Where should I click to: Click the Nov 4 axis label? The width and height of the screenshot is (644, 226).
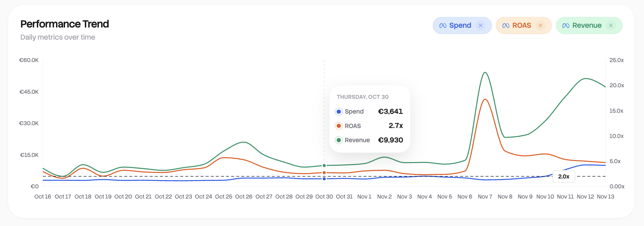click(x=425, y=197)
